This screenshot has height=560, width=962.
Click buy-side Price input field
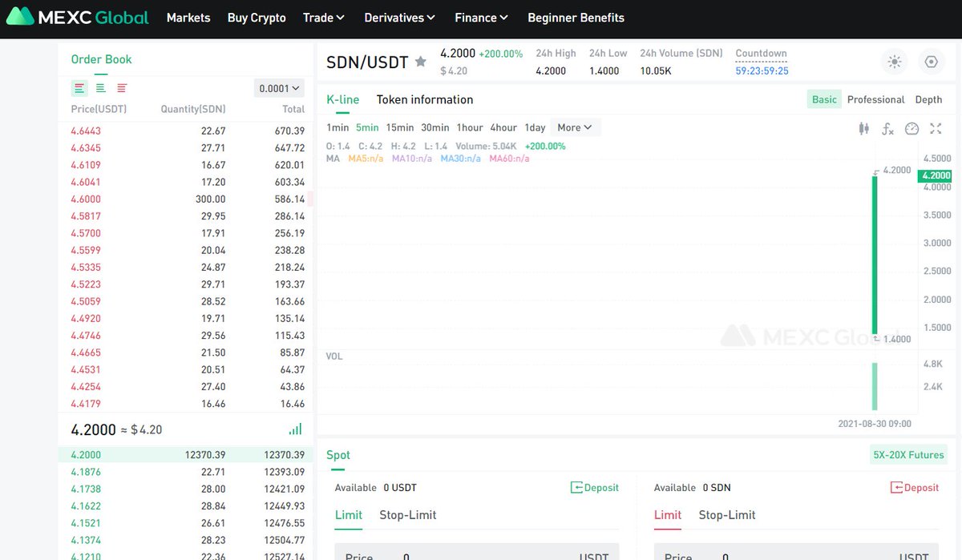click(x=477, y=551)
